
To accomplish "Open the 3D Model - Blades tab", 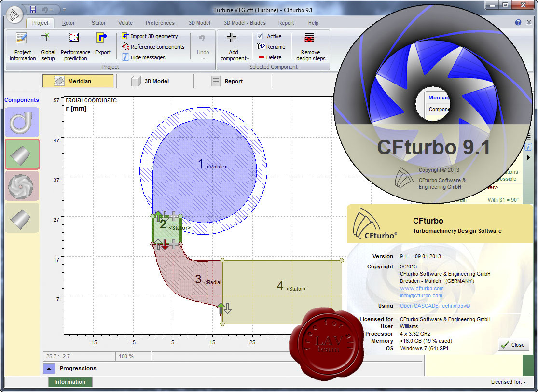I will pos(245,23).
